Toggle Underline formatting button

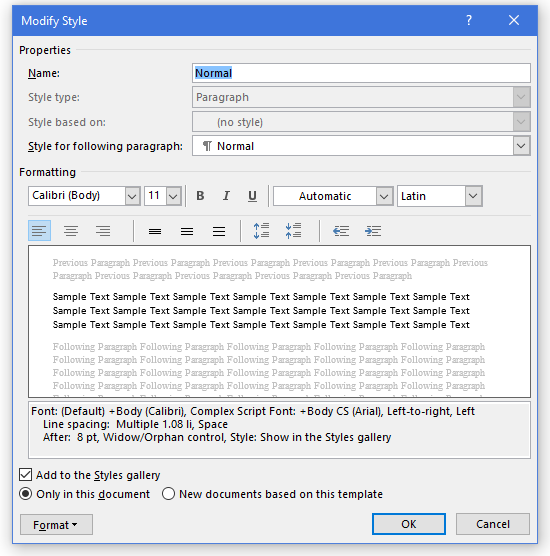click(x=252, y=196)
